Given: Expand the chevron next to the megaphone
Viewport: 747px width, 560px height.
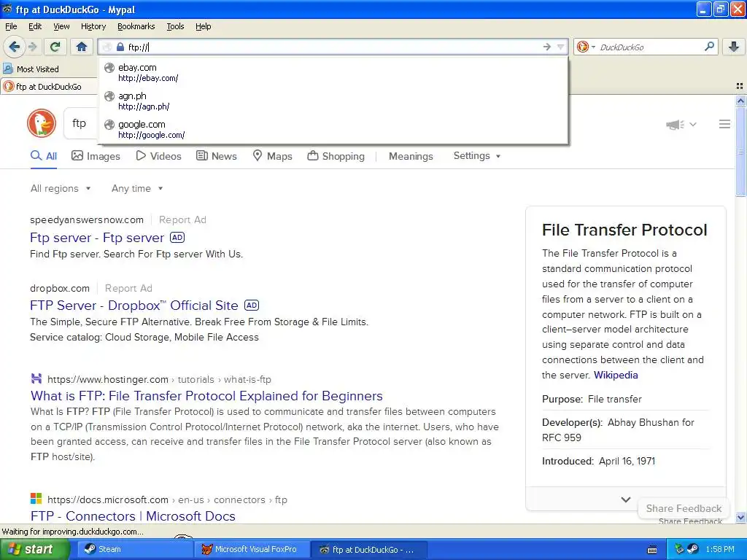Looking at the screenshot, I should tap(693, 125).
